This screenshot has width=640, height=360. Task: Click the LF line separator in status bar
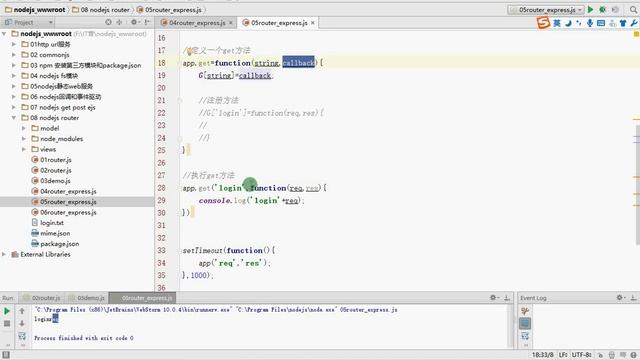563,355
